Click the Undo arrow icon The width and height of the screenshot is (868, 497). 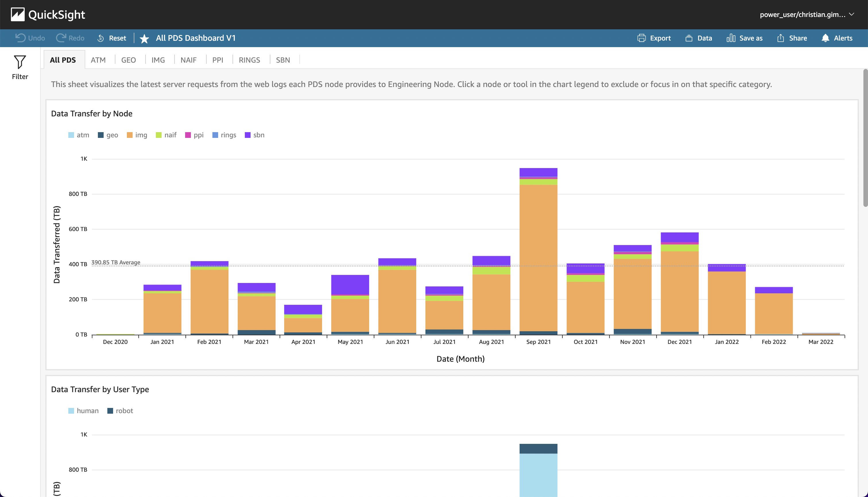[20, 38]
